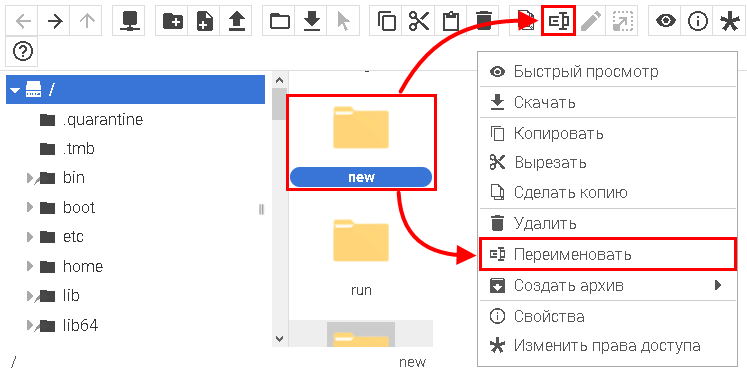The height and width of the screenshot is (372, 747).
Task: Click the Quick look eye toolbar icon
Action: click(665, 21)
